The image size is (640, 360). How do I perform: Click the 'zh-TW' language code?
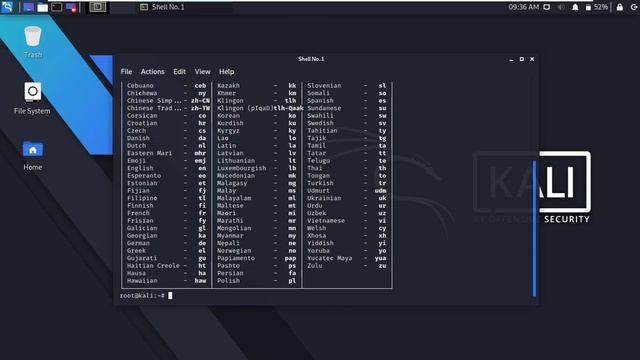click(200, 108)
